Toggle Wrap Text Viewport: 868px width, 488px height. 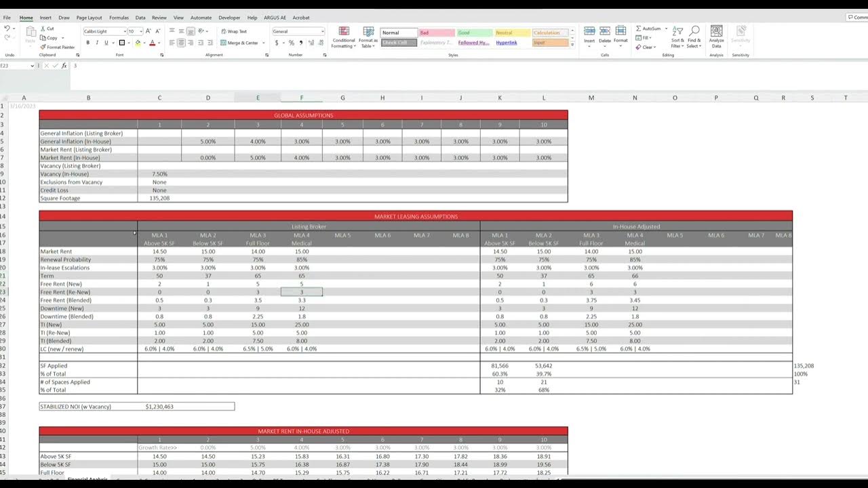(234, 31)
